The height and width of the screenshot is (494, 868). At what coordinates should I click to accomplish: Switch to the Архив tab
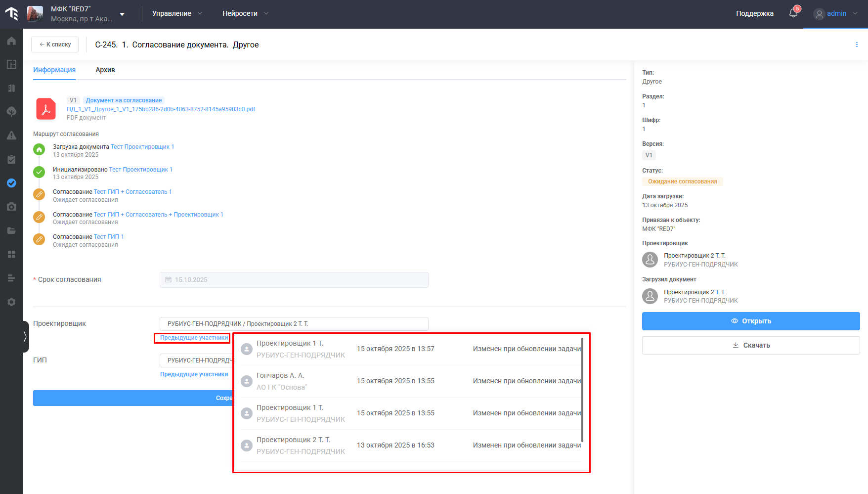105,70
